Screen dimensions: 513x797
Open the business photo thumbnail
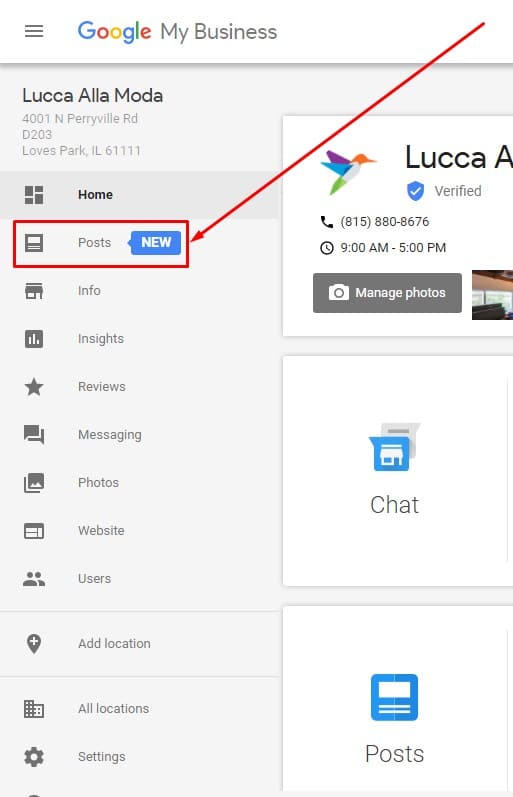tap(492, 295)
